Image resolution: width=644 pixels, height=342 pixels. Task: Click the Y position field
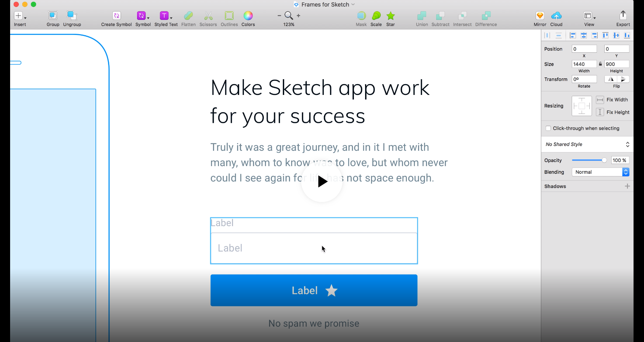pyautogui.click(x=616, y=49)
